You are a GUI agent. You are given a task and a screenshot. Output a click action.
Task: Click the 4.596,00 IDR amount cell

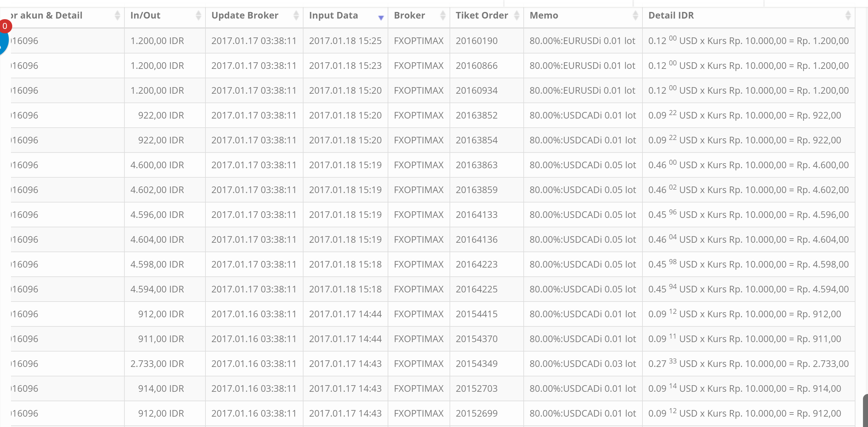click(165, 214)
